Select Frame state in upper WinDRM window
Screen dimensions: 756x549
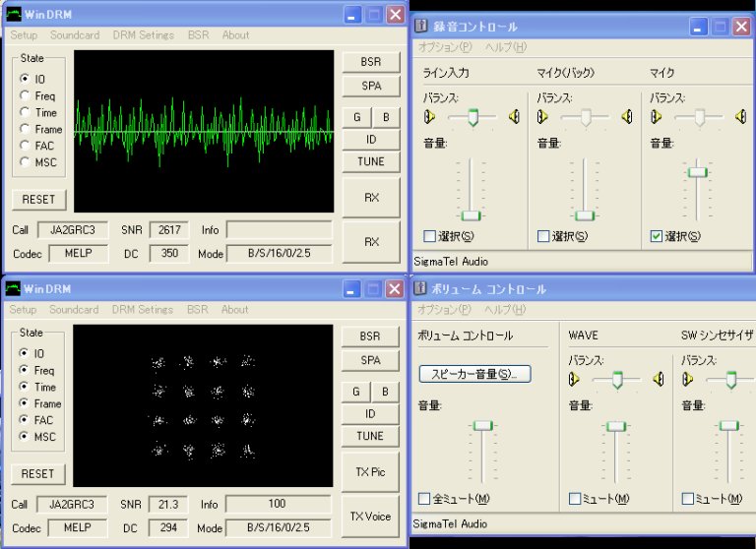25,129
